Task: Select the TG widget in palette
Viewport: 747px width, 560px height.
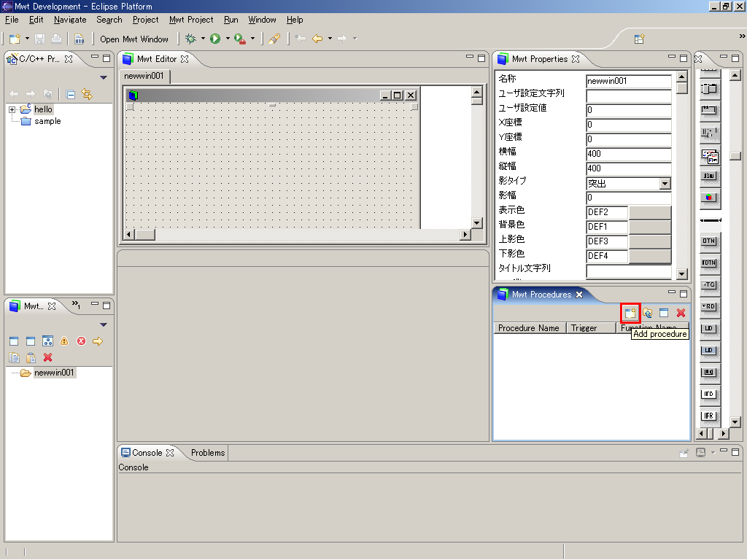Action: 709,285
